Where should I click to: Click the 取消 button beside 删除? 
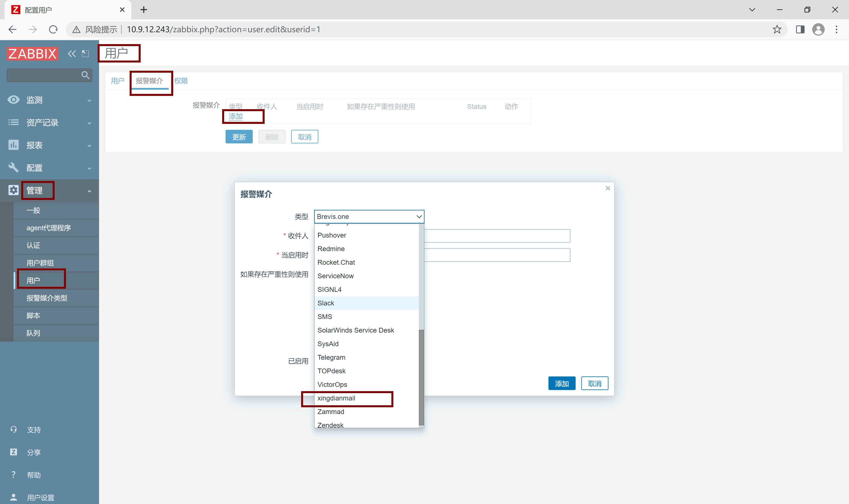[305, 137]
